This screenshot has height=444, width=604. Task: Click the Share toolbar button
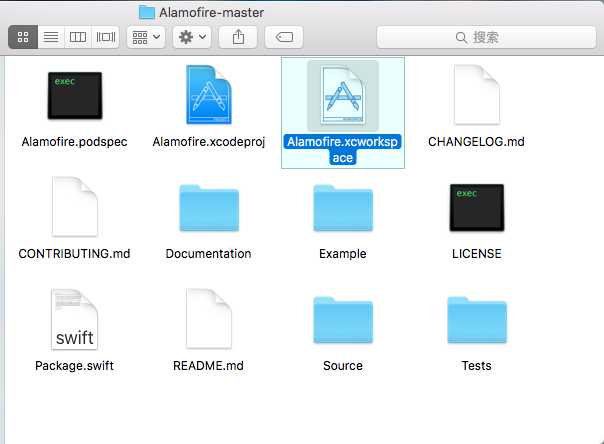click(x=238, y=37)
